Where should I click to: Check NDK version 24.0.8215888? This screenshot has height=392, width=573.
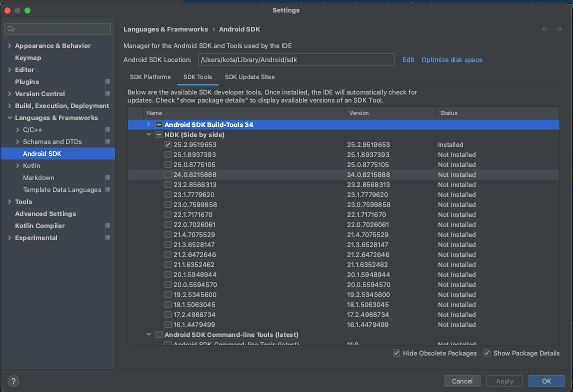(168, 174)
